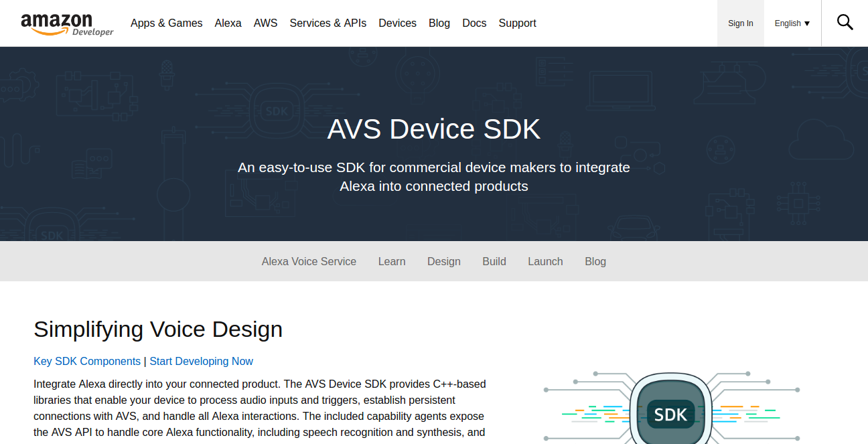Open the Launch tab

coord(545,261)
